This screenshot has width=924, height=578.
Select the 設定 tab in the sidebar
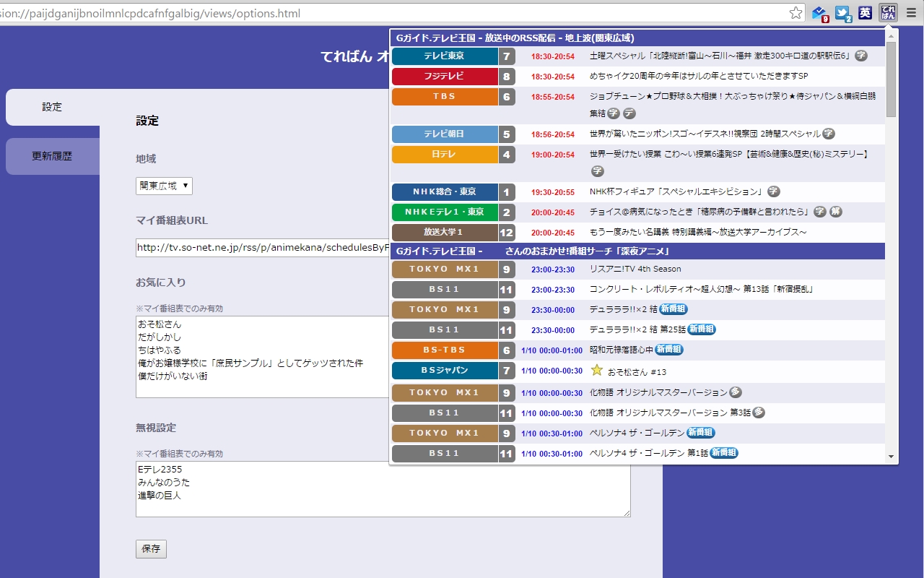click(x=53, y=107)
